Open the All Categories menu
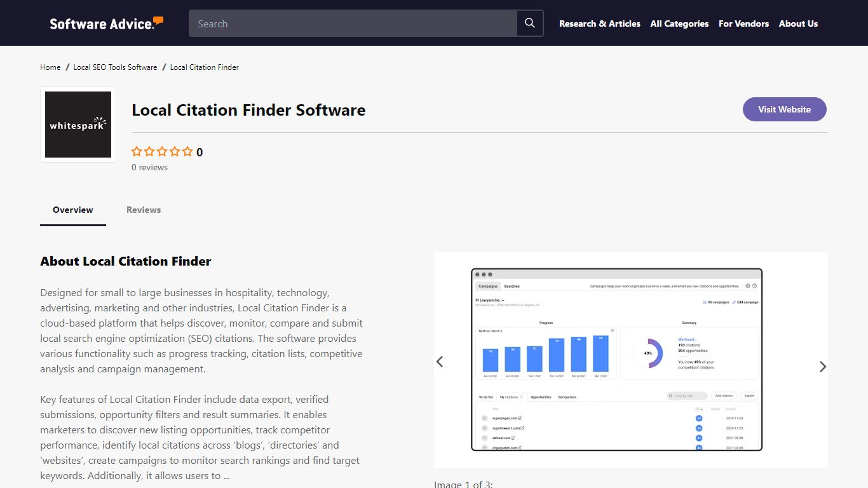 pyautogui.click(x=679, y=24)
